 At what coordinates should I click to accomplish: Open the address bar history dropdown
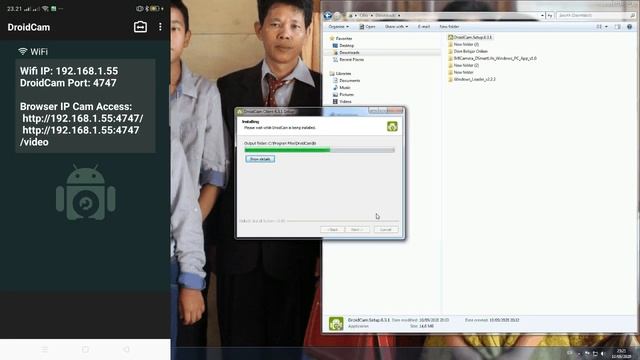[x=542, y=16]
